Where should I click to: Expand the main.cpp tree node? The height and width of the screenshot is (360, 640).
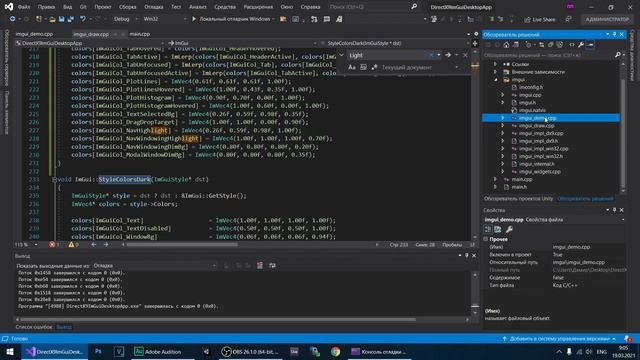(x=495, y=179)
